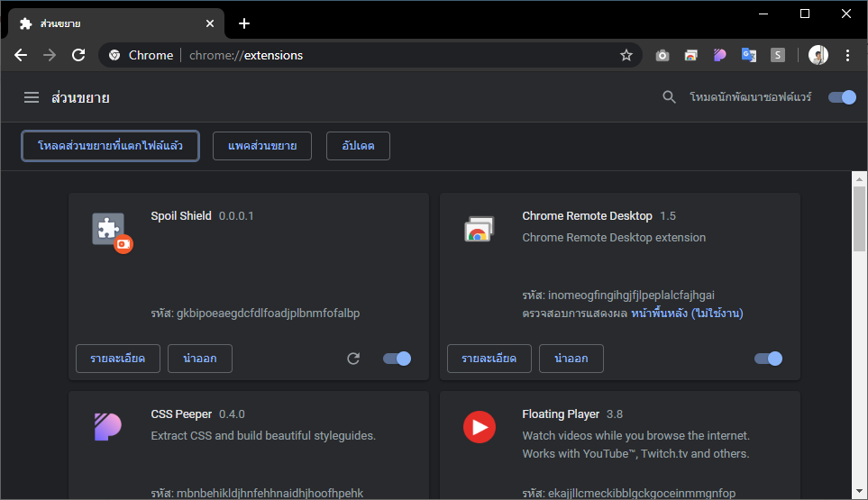Open the camera screenshot extension icon
The height and width of the screenshot is (500, 868).
pyautogui.click(x=662, y=55)
